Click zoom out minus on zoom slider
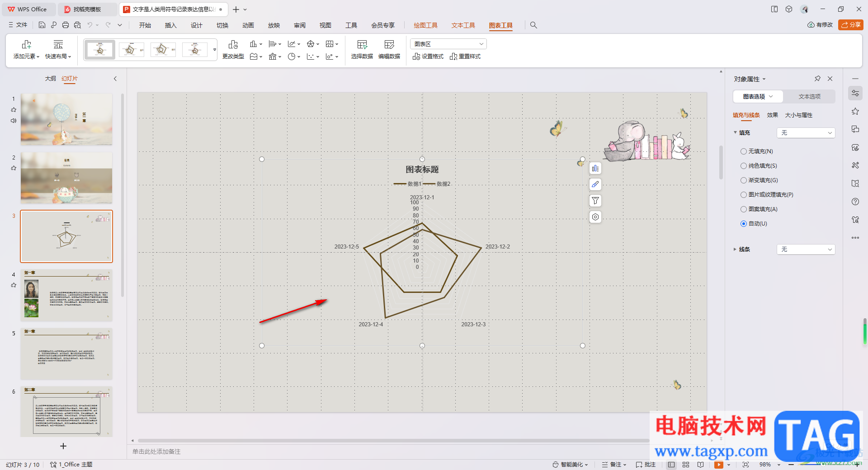The image size is (868, 470). click(x=791, y=465)
